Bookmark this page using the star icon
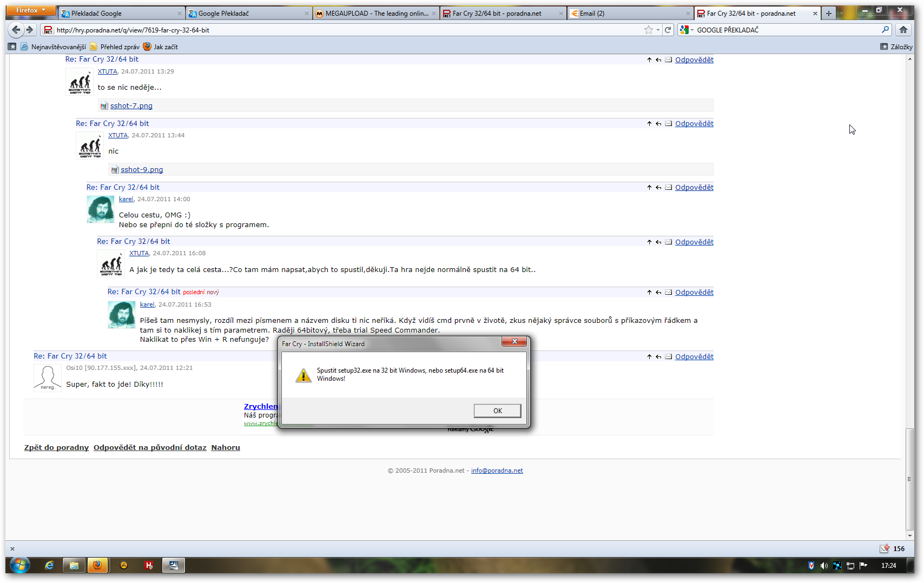The width and height of the screenshot is (924, 583). click(x=648, y=30)
